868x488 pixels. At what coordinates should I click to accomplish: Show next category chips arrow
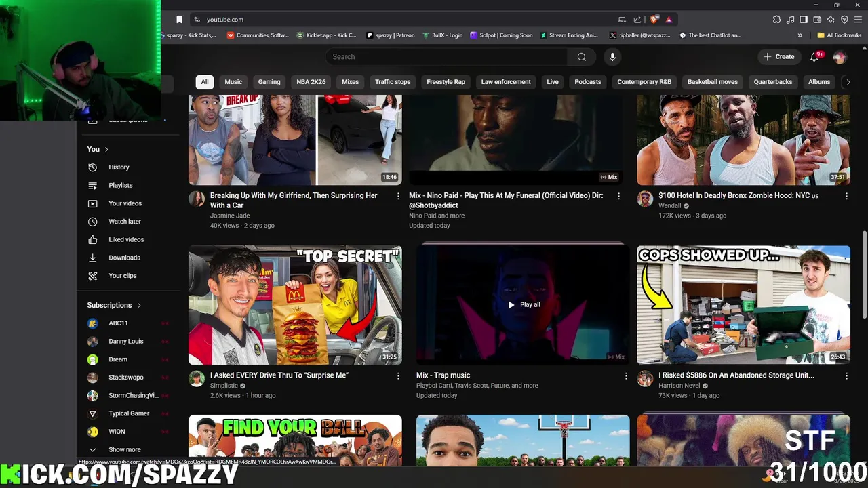tap(847, 82)
